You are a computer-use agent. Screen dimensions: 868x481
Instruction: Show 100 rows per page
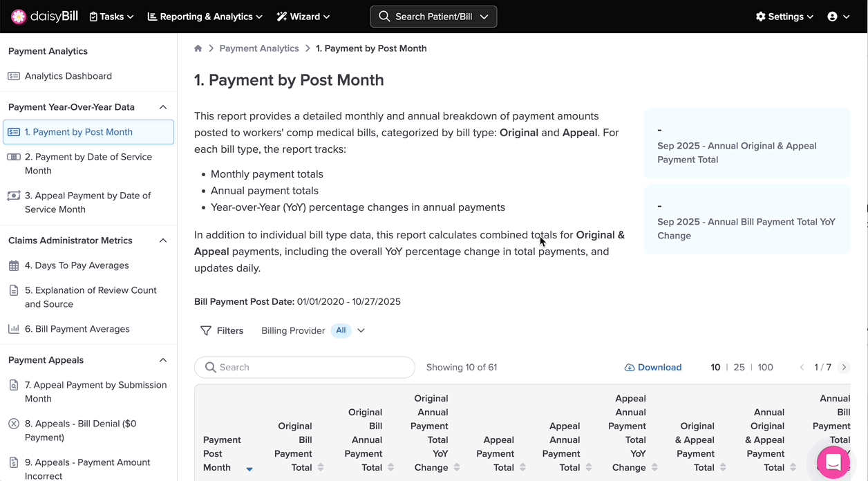[765, 368]
